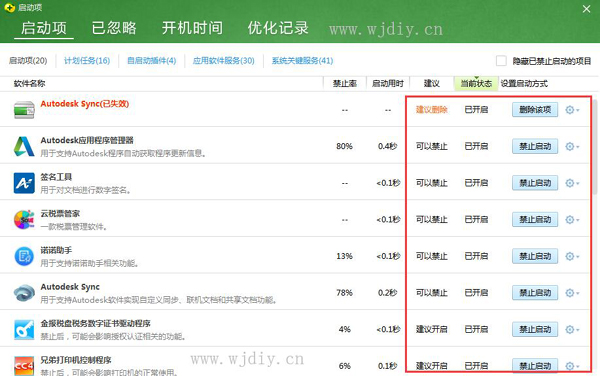Toggle 隐藏已禁止启动的项目 checkbox
The width and height of the screenshot is (600, 376).
pyautogui.click(x=501, y=61)
